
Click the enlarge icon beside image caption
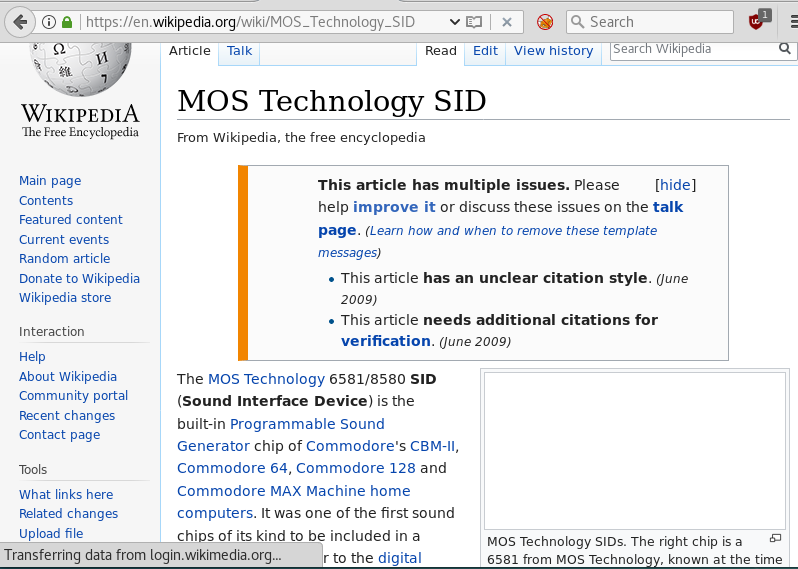click(775, 538)
